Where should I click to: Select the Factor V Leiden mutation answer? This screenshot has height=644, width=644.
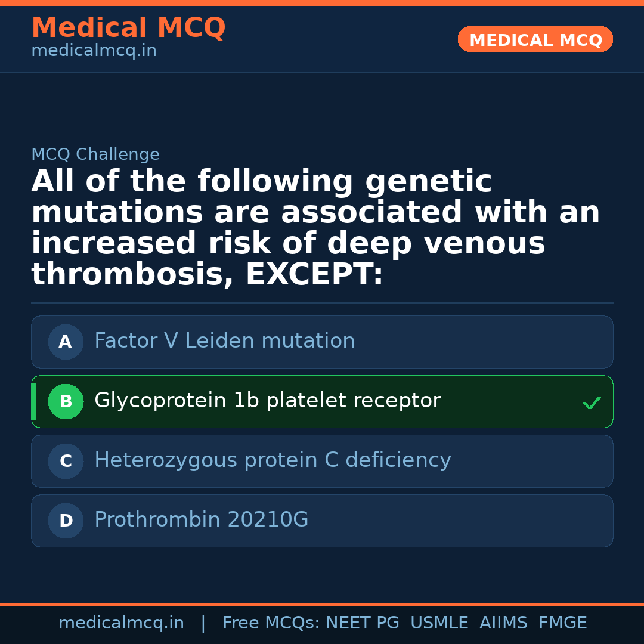[224, 341]
